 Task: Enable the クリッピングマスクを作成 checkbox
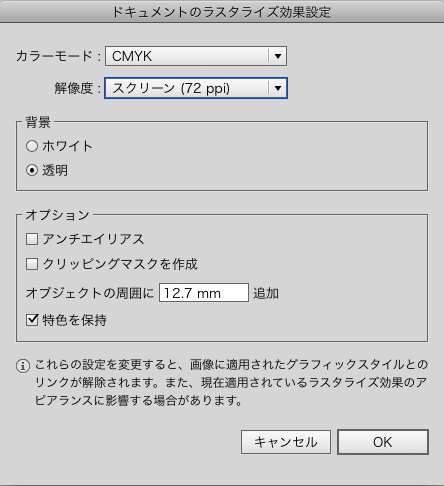point(32,264)
